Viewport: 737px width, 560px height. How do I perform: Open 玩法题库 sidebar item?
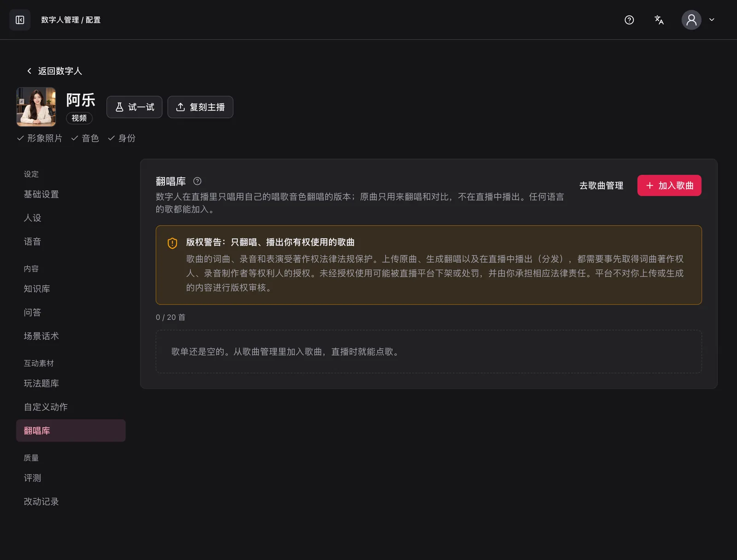point(71,384)
